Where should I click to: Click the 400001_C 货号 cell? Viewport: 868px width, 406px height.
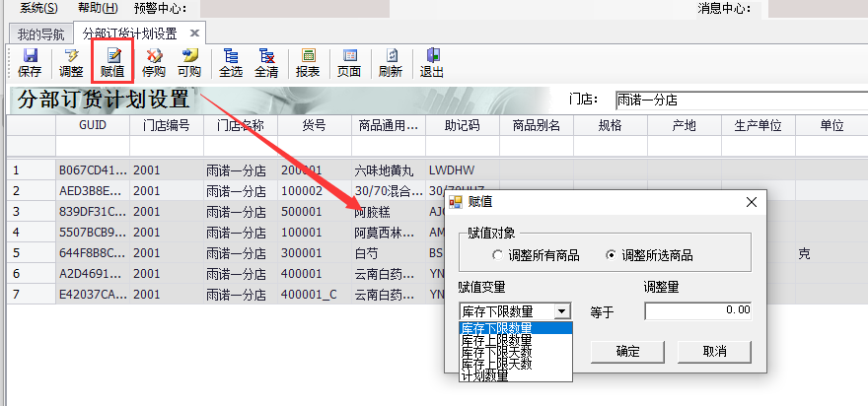pos(315,295)
